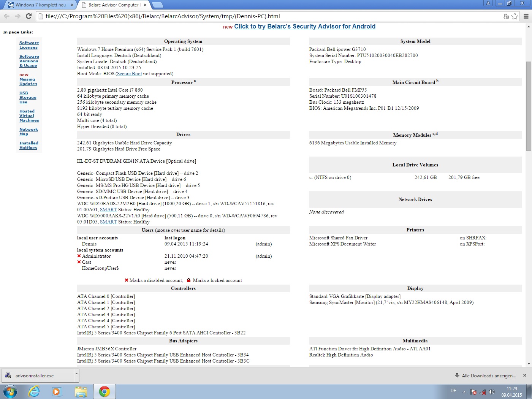Open advisorinstaller.exe download item

pos(37,375)
